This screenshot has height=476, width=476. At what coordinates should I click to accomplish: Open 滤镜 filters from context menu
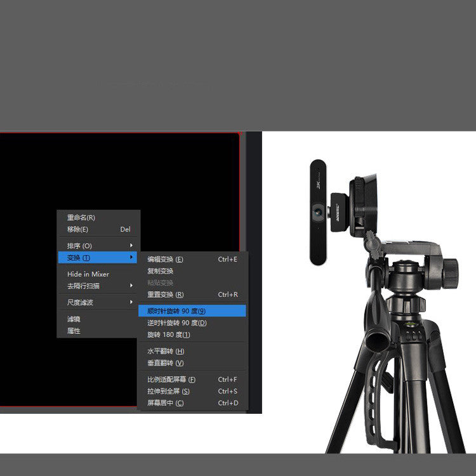[74, 319]
